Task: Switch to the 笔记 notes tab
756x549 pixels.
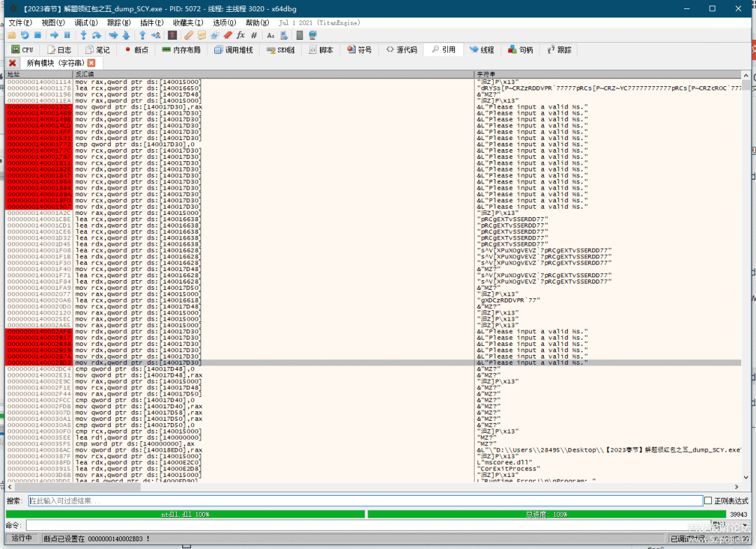Action: (x=97, y=50)
